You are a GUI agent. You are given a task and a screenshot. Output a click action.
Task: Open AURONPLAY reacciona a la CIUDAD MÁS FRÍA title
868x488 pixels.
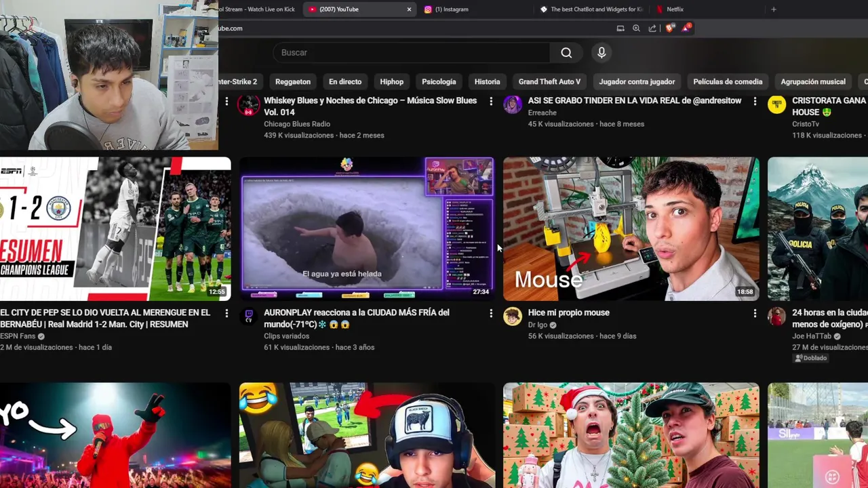pos(357,319)
